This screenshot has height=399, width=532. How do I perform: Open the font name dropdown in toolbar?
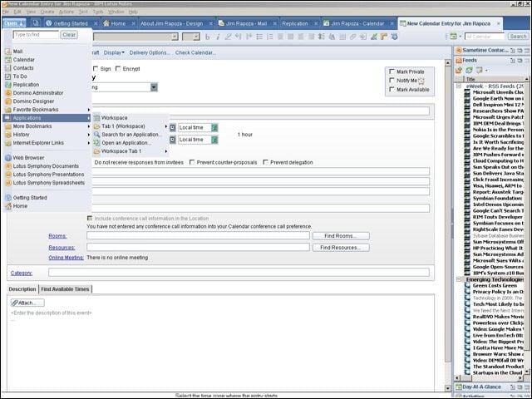pos(175,37)
